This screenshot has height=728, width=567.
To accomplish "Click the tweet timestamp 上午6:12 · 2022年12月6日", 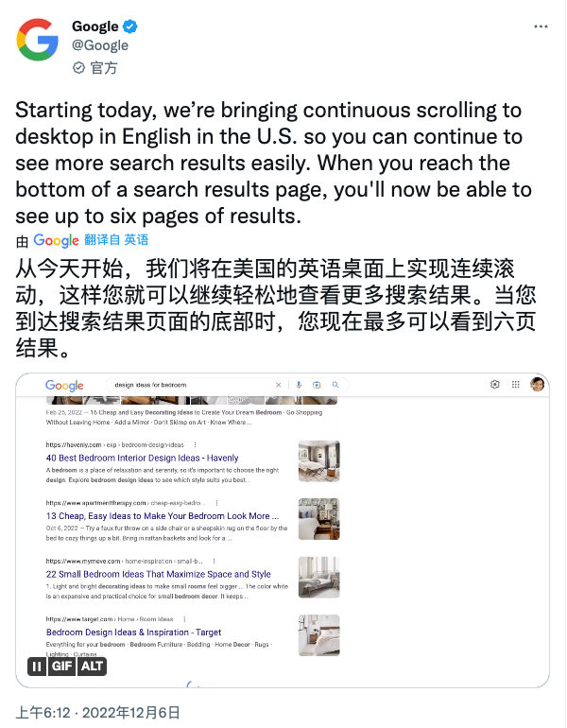I will coord(98,712).
